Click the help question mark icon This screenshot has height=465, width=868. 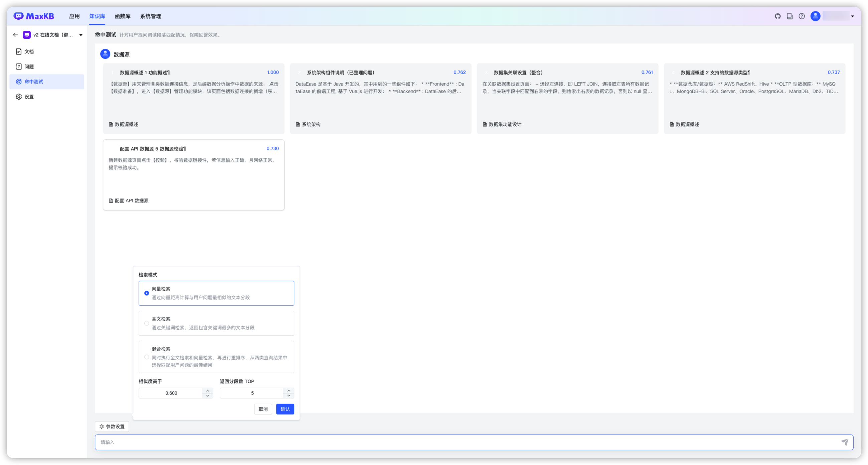[x=801, y=16]
